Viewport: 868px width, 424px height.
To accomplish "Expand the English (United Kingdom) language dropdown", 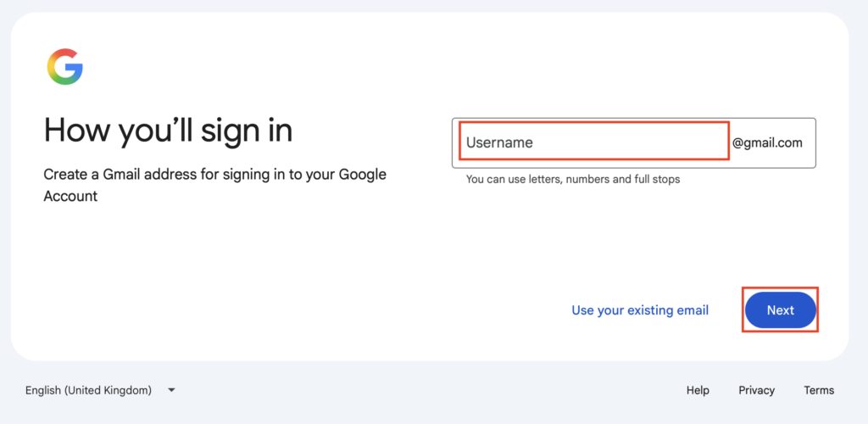I will (100, 390).
